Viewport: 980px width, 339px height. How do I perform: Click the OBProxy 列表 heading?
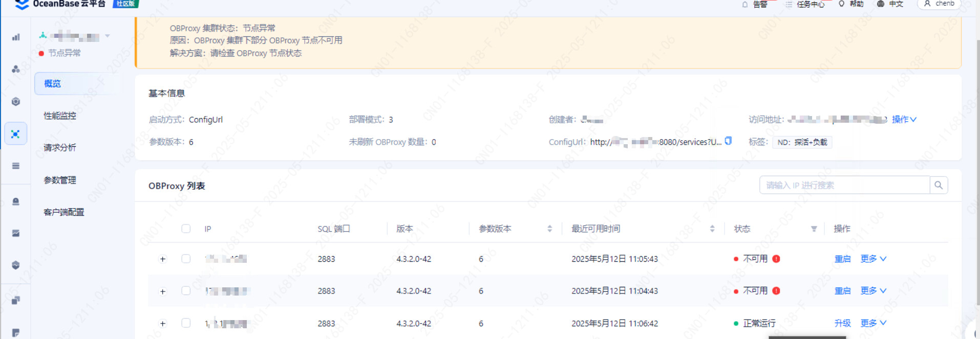pyautogui.click(x=177, y=186)
